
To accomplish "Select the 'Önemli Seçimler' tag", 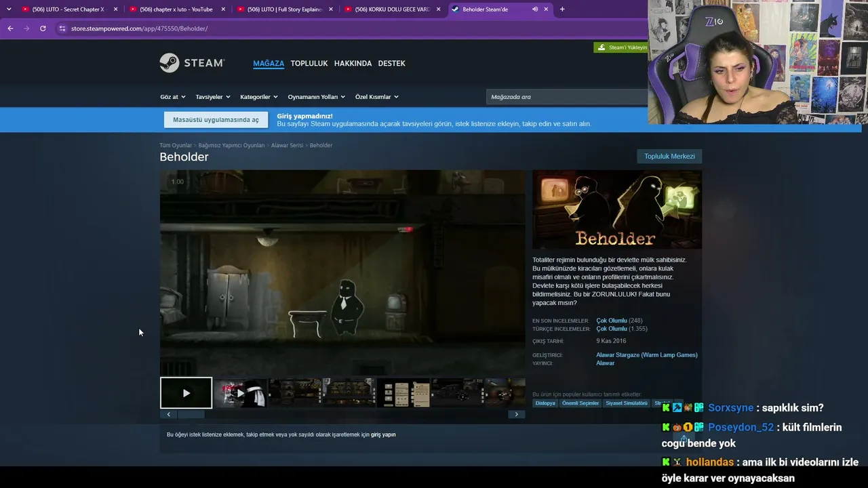I will click(580, 403).
